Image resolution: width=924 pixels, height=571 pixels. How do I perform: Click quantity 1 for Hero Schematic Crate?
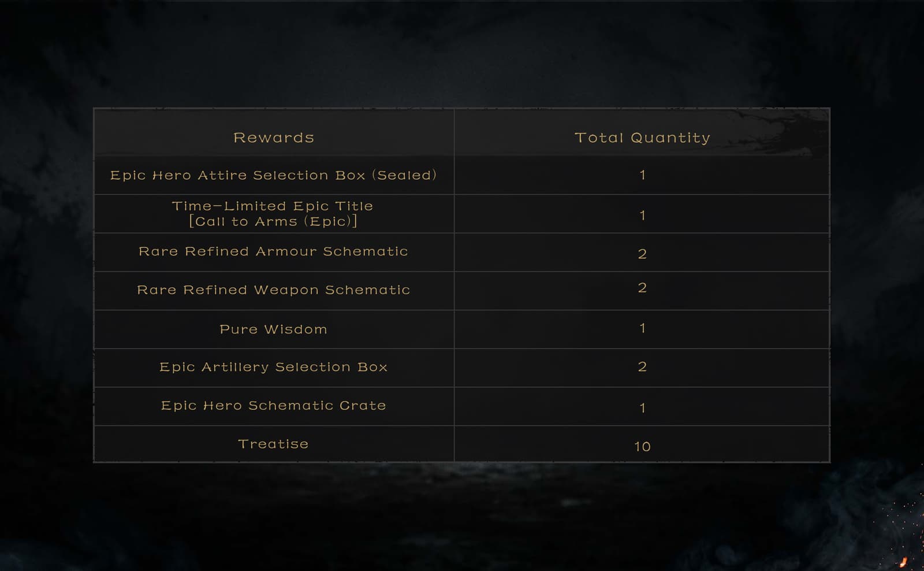(x=642, y=408)
